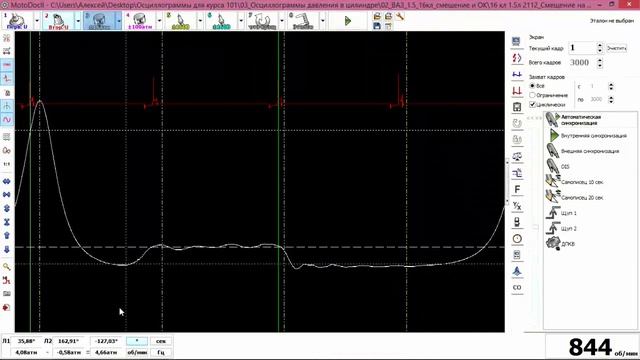
Task: Choose 'Щуп 2' menu entry
Action: [591, 229]
